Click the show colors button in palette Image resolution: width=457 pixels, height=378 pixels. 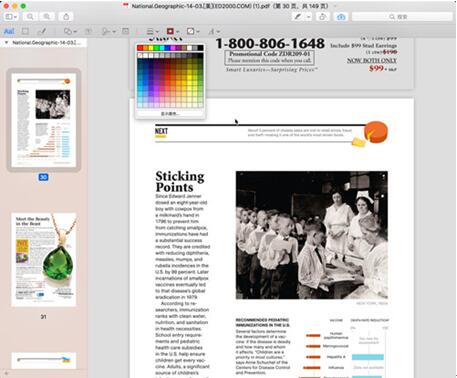pyautogui.click(x=170, y=114)
